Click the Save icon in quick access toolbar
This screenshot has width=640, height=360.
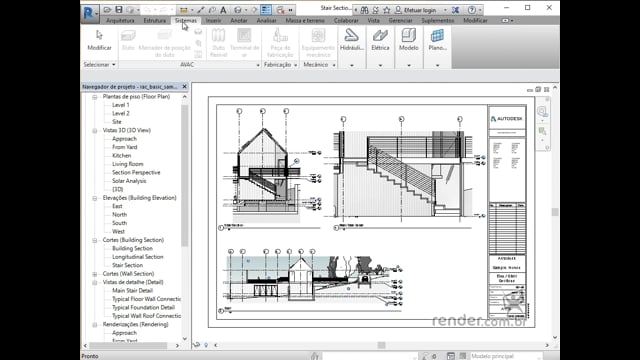pos(119,10)
